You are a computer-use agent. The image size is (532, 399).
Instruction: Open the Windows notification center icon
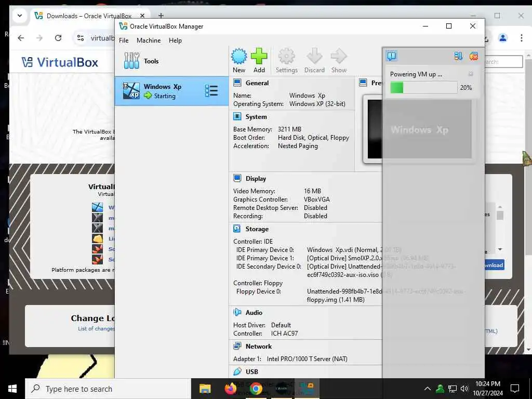(x=515, y=389)
